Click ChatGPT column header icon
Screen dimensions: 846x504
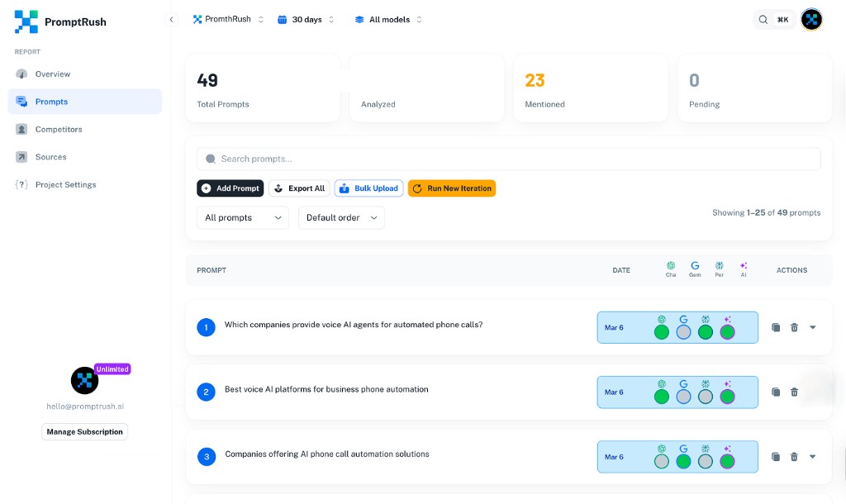pos(671,266)
